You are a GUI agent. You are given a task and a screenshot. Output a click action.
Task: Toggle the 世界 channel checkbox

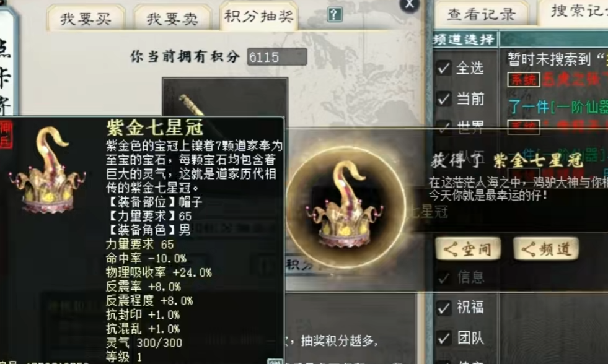[x=444, y=125]
